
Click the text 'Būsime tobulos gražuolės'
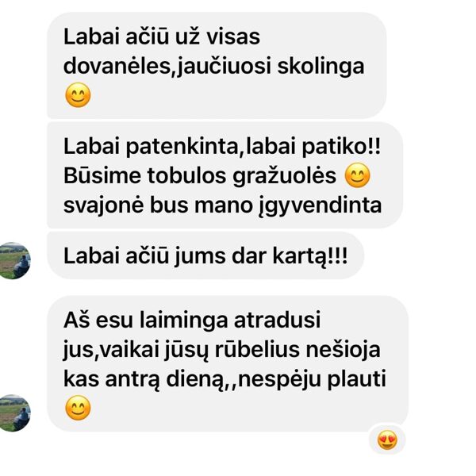click(200, 176)
